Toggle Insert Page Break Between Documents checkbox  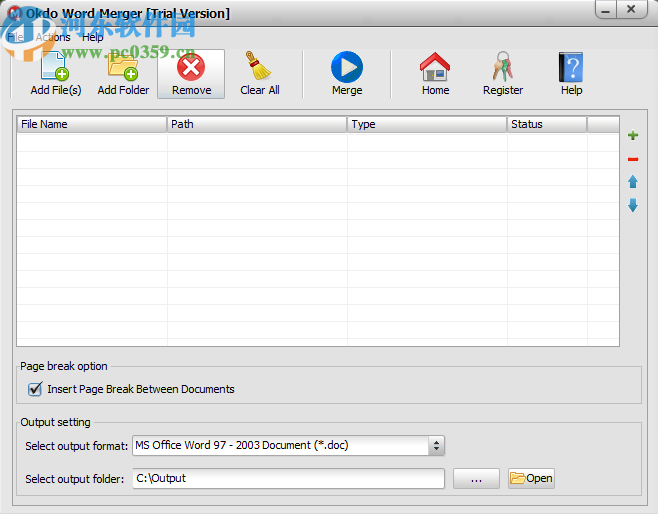[35, 389]
